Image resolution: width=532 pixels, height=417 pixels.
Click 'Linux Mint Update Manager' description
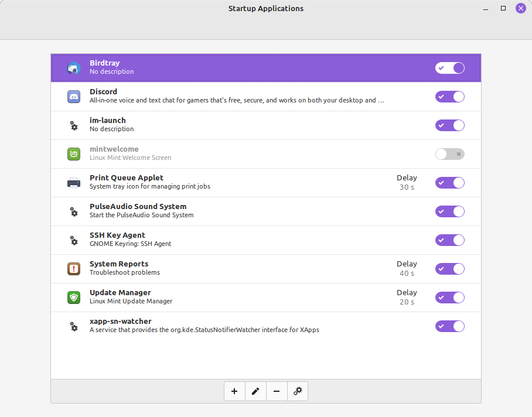(x=131, y=301)
